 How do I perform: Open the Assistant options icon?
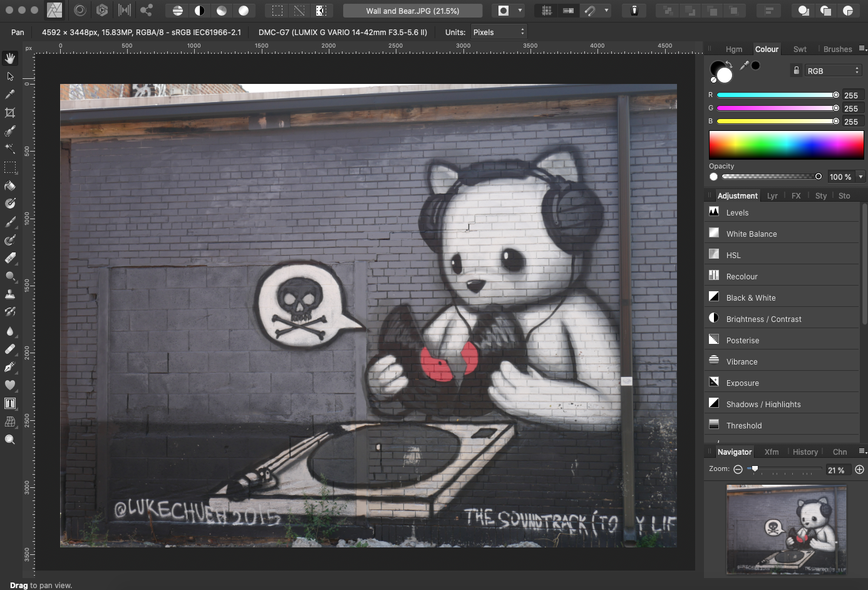(x=634, y=11)
